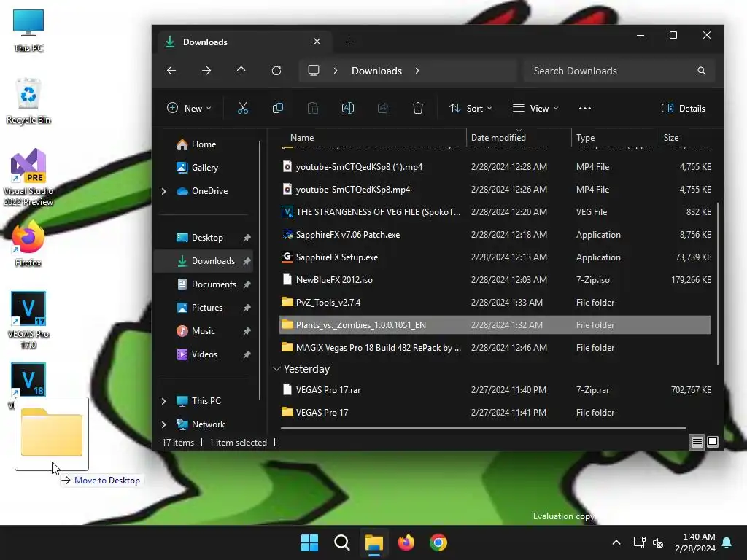This screenshot has width=747, height=560.
Task: Click the Cut scissors icon
Action: 242,108
